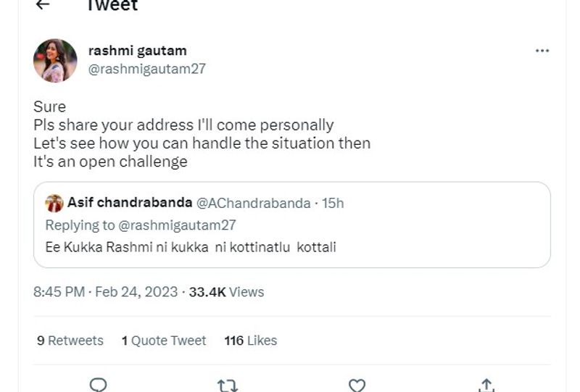Click the 33.4K Views count
Screen dimensions: 580x392
(226, 292)
